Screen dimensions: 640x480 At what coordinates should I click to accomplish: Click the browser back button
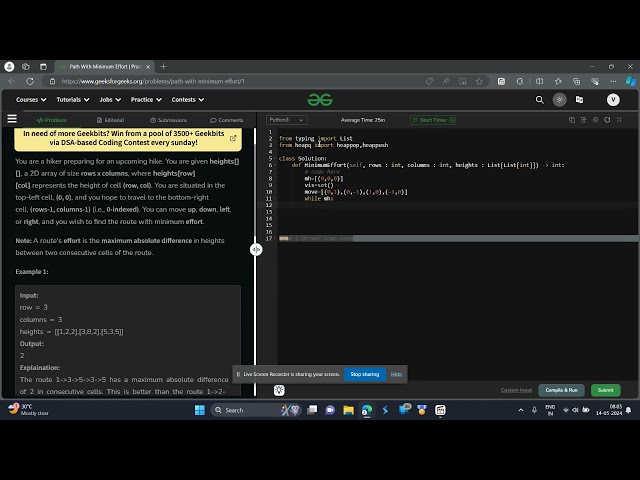12,81
